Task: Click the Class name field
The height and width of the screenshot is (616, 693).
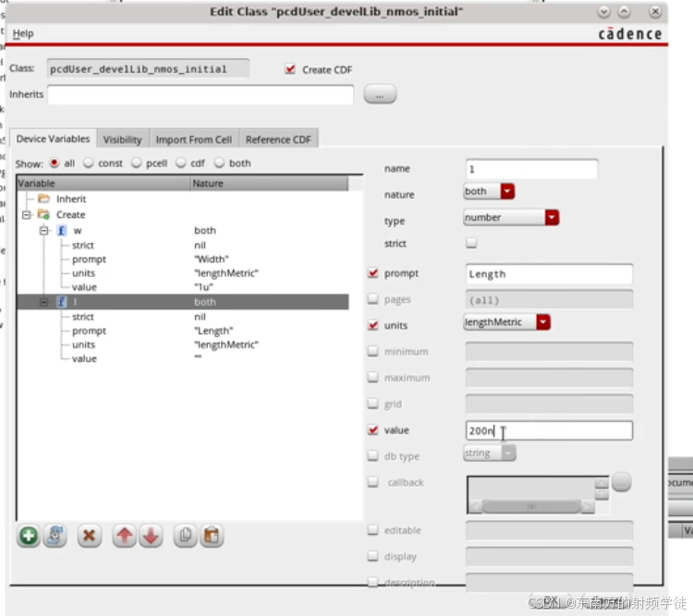Action: click(148, 69)
